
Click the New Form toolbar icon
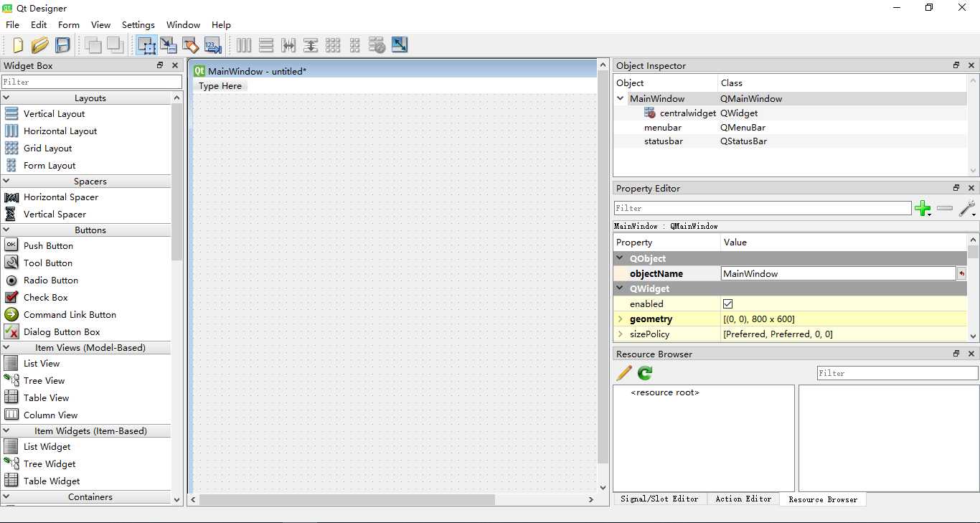[x=18, y=45]
